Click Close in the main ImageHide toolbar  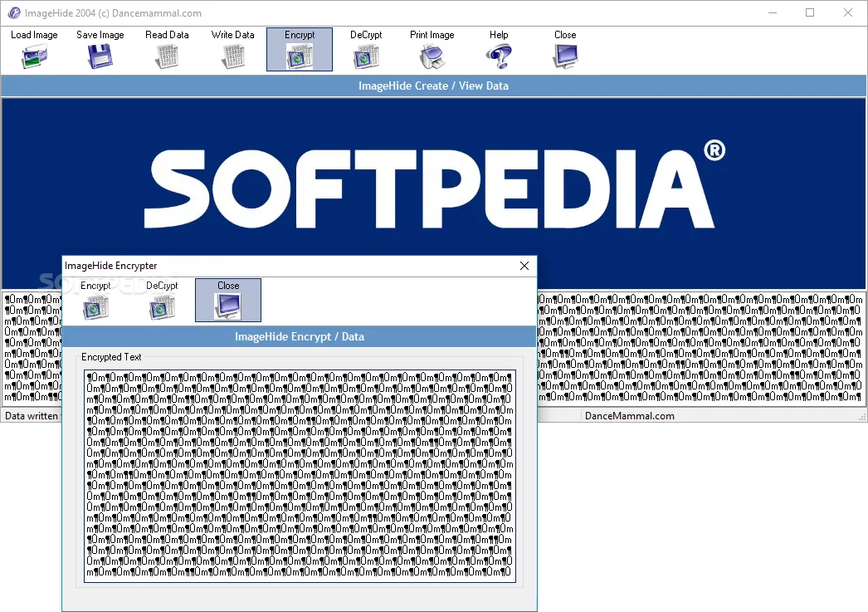coord(565,49)
